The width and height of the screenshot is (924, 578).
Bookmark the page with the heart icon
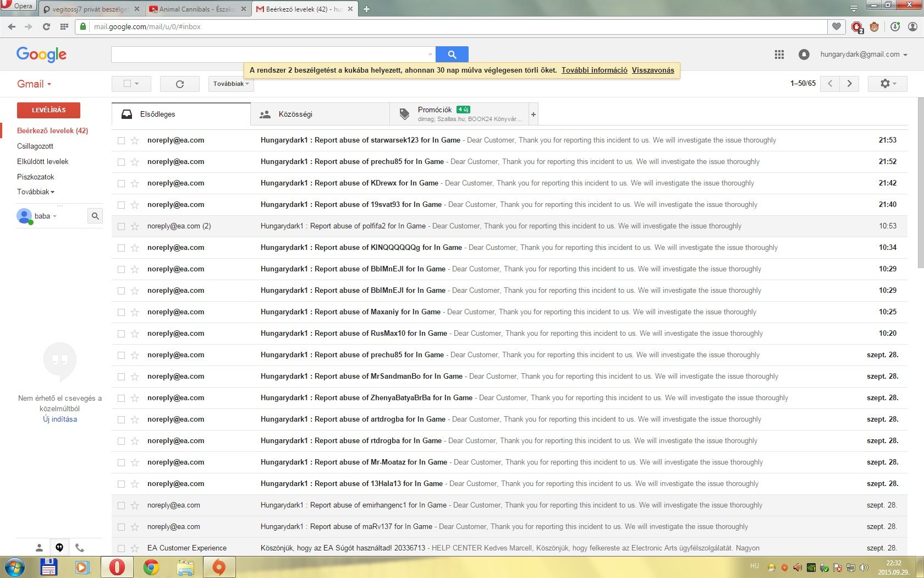pyautogui.click(x=836, y=26)
